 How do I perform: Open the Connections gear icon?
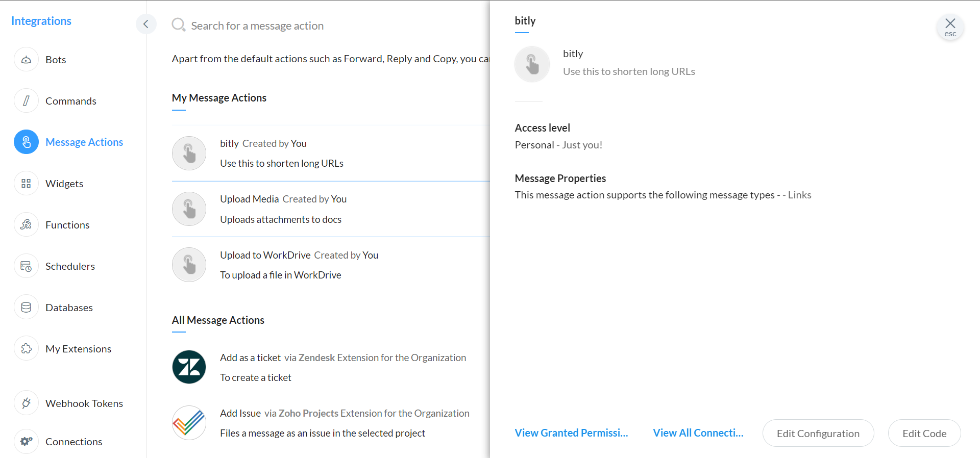click(x=26, y=442)
